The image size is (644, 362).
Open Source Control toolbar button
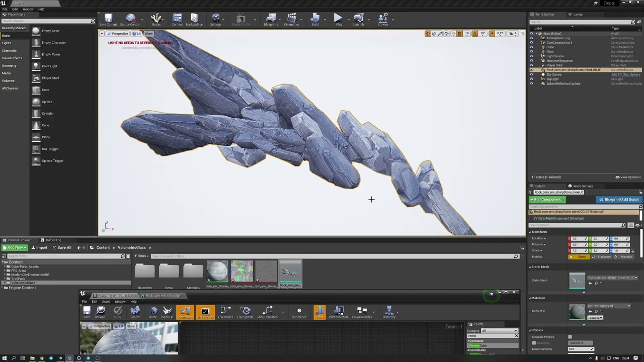[x=130, y=20]
